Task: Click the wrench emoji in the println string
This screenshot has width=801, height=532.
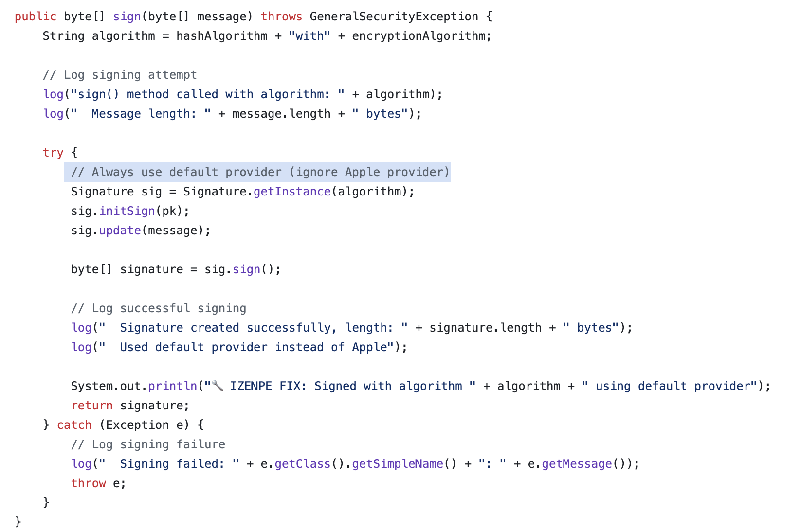Action: click(218, 387)
